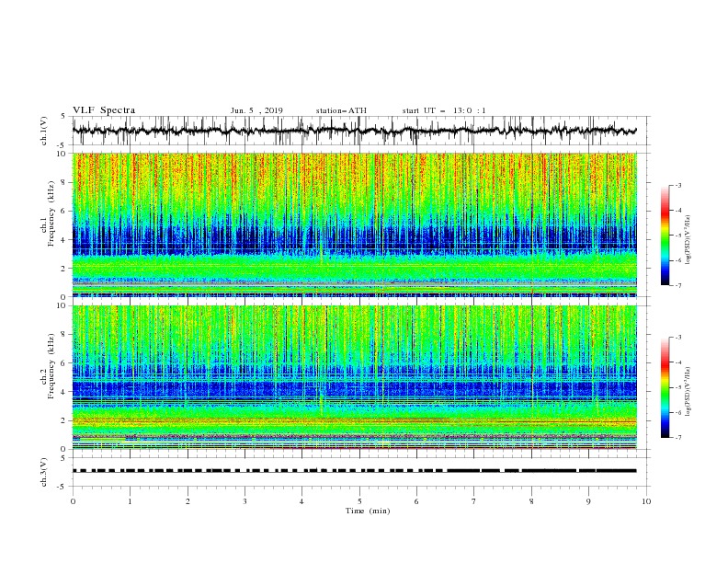Click the log(PSD) label beside the ch.2 color bar
The image size is (728, 563).
click(688, 391)
